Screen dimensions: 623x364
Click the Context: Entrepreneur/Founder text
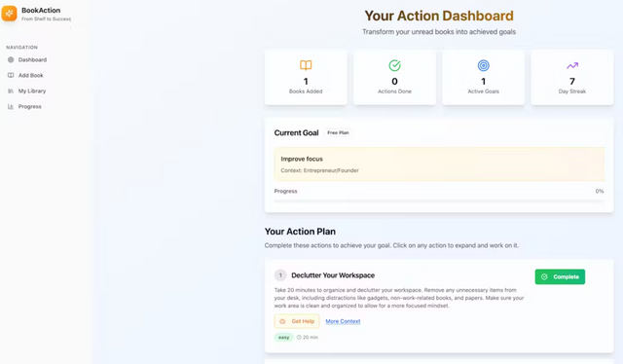pos(320,170)
